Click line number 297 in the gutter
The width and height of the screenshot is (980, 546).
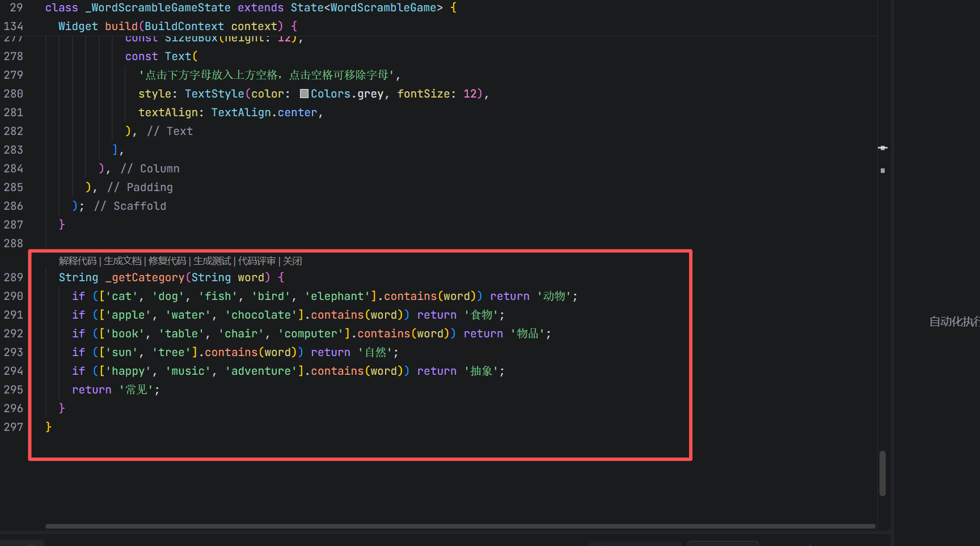click(14, 427)
